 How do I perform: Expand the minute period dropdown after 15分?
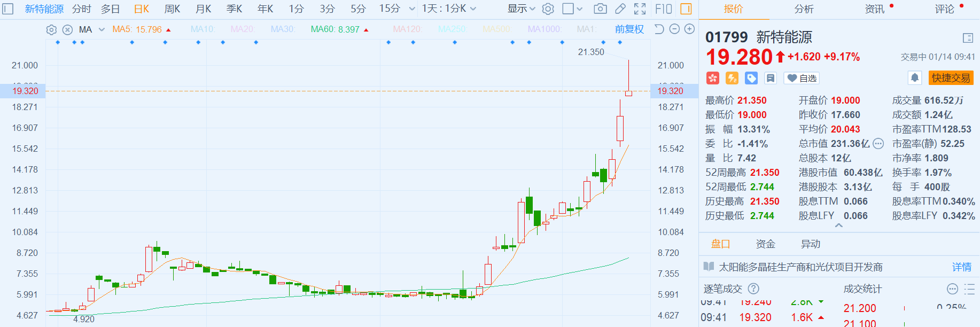pyautogui.click(x=412, y=9)
